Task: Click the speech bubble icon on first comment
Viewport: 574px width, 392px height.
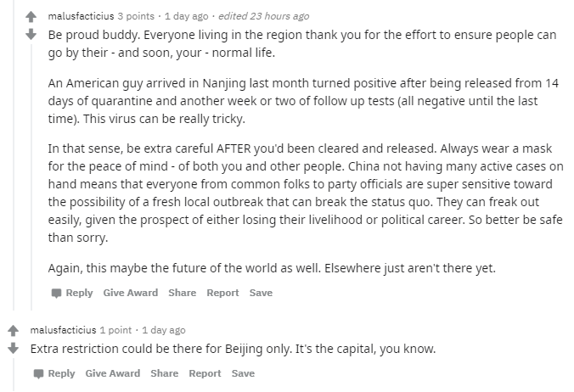Action: [x=55, y=293]
